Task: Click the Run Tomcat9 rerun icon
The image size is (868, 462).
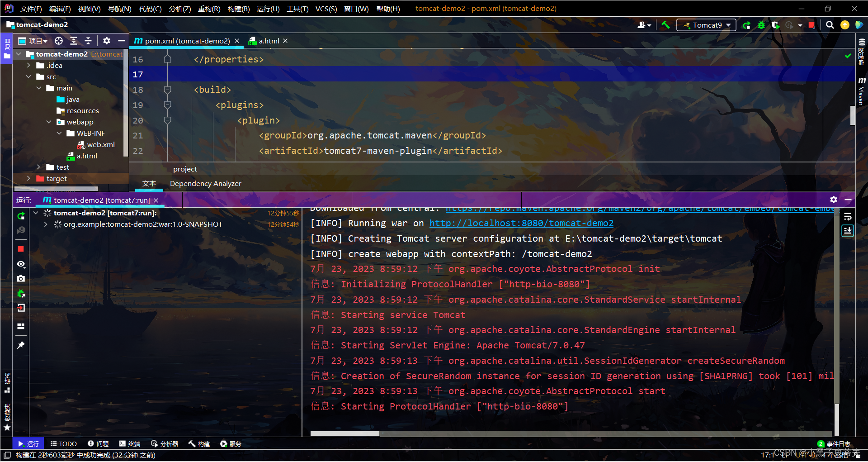Action: point(747,25)
